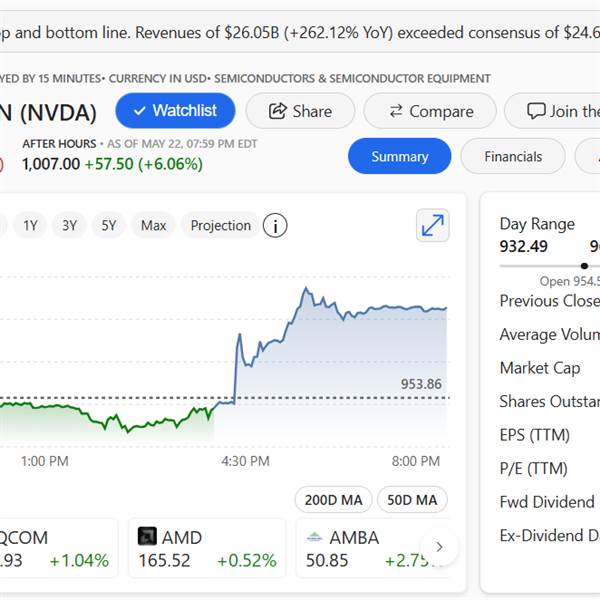
Task: Toggle the 50D MA overlay
Action: 412,500
